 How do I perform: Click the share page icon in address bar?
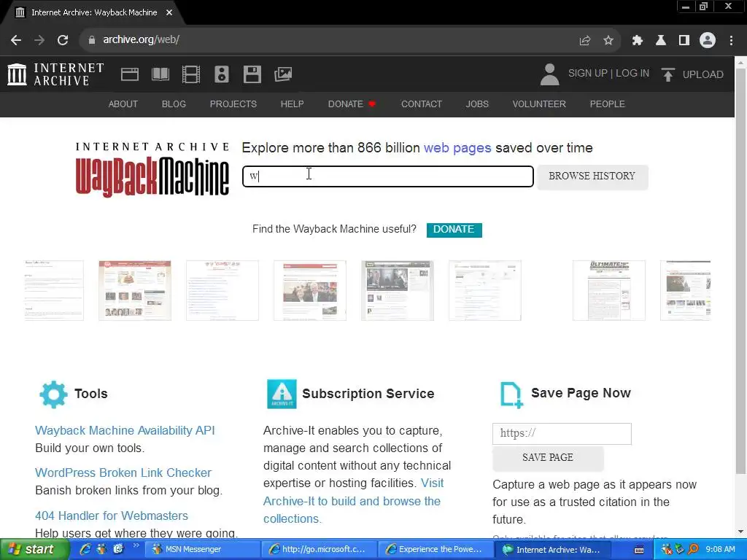pos(584,41)
